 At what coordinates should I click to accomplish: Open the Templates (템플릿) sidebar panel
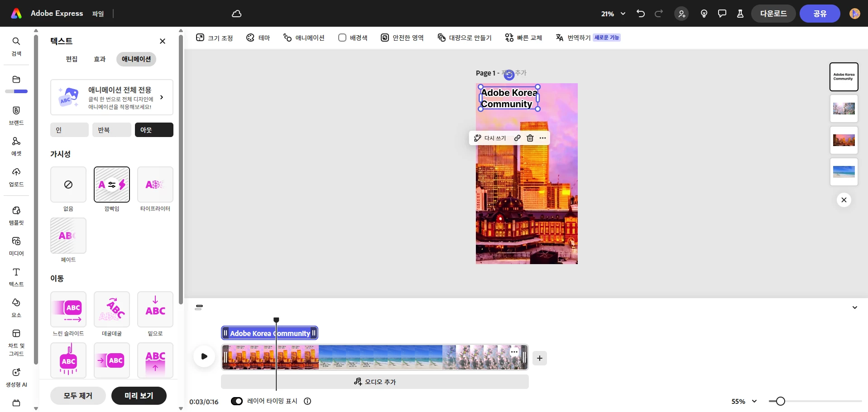point(16,216)
